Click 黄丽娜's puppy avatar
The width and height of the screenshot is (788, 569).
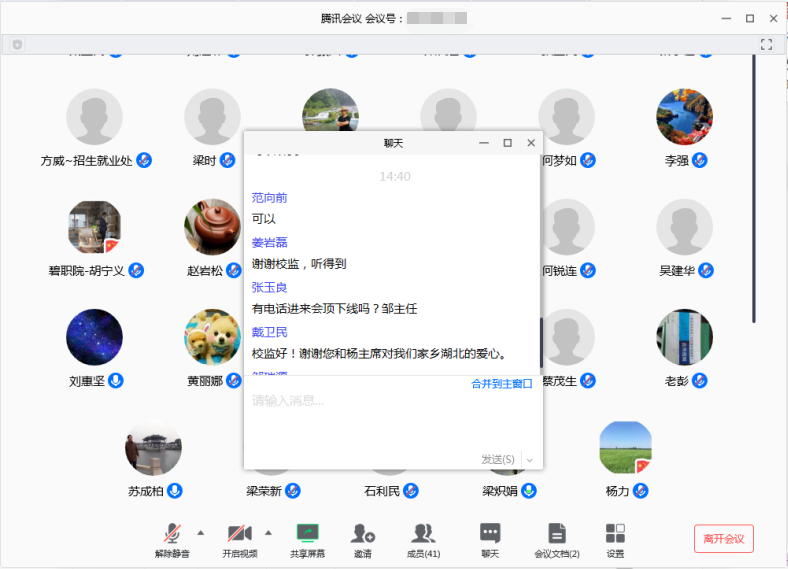click(213, 337)
